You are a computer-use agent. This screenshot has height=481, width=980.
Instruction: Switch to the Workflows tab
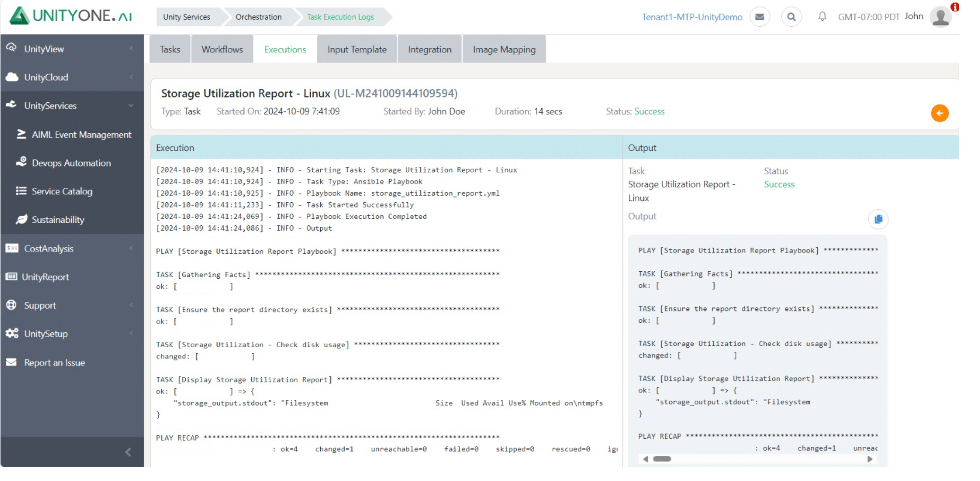pos(222,49)
